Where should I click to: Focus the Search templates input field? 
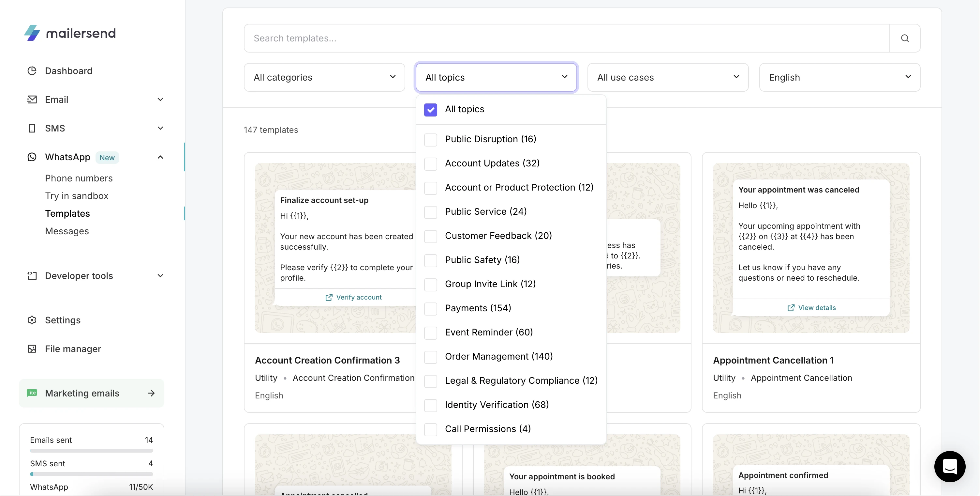pyautogui.click(x=567, y=38)
